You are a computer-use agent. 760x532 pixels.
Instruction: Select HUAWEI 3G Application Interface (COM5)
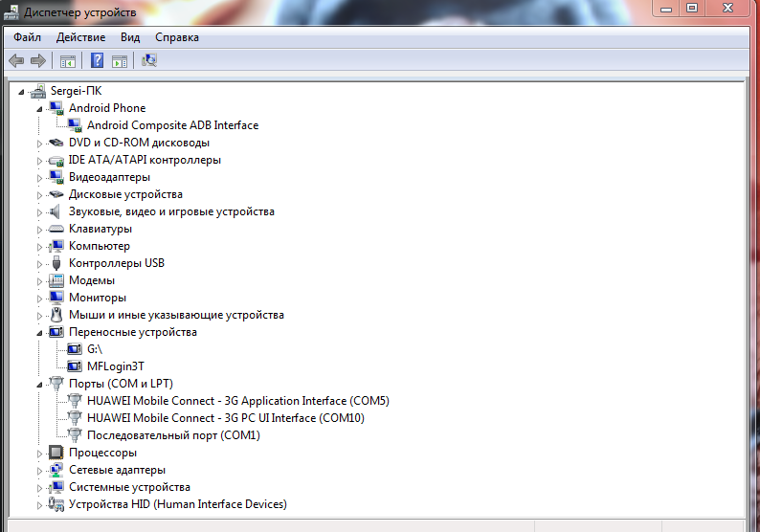pos(238,401)
